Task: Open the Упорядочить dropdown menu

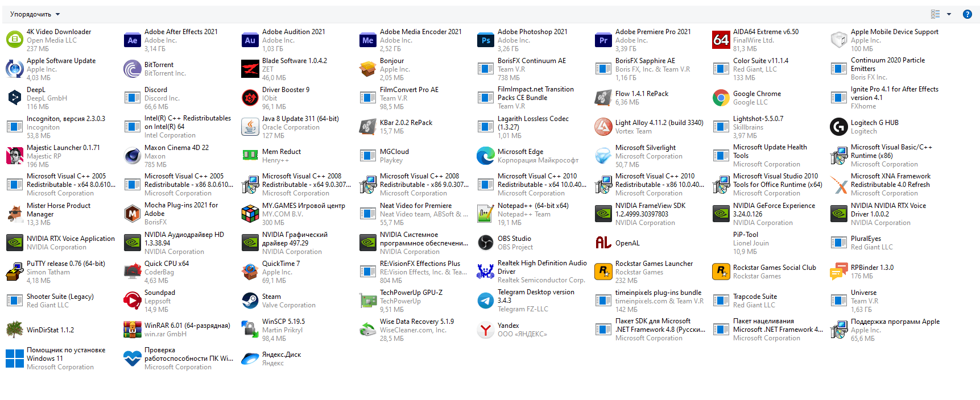Action: pyautogui.click(x=35, y=14)
